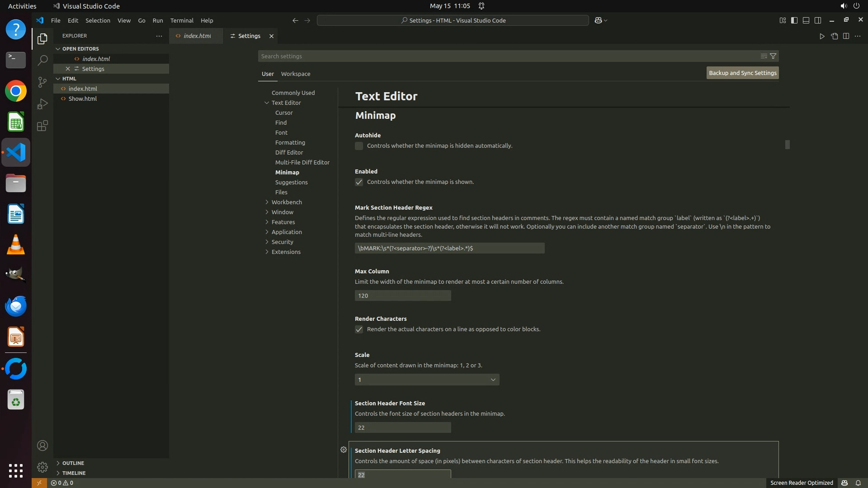
Task: Toggle the Render Characters checkbox
Action: [359, 329]
